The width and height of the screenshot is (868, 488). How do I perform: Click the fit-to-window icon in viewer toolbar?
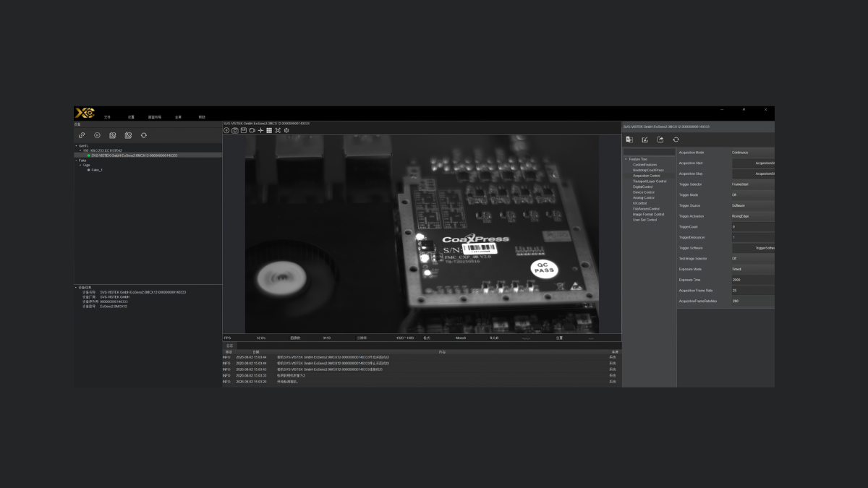tap(278, 130)
